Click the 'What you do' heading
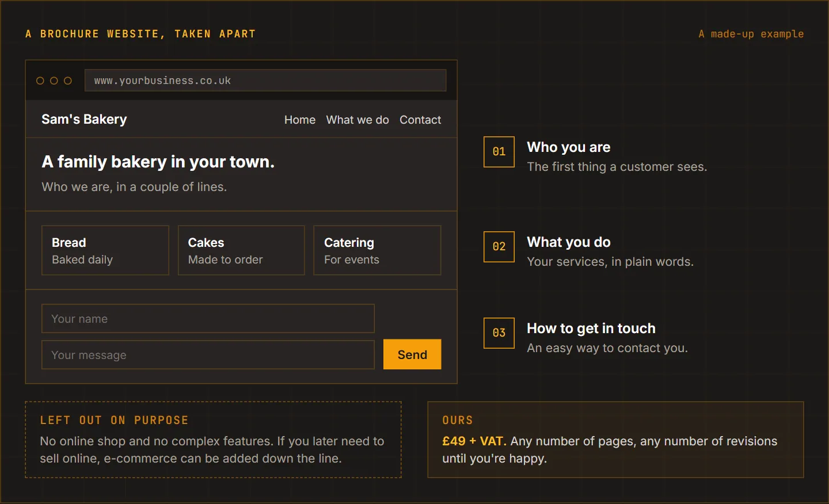 (x=569, y=242)
